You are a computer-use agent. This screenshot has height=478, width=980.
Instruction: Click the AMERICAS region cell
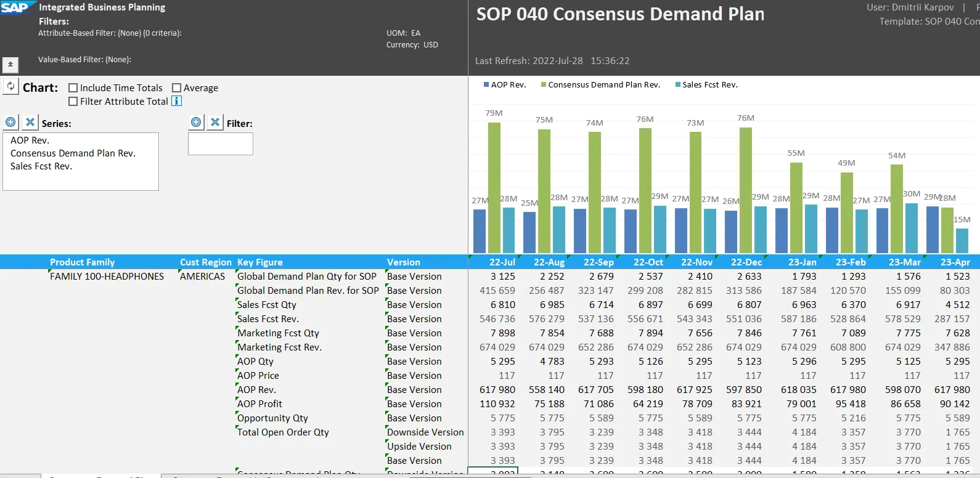tap(202, 277)
